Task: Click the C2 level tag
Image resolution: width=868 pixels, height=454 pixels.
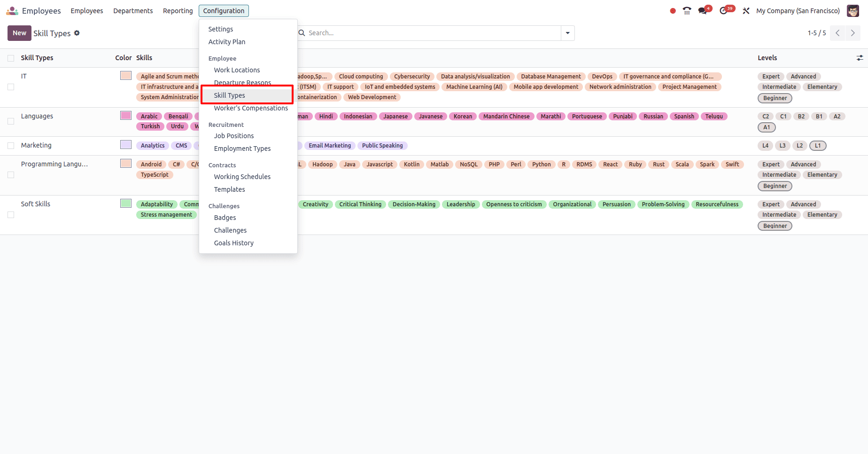Action: [x=766, y=117]
